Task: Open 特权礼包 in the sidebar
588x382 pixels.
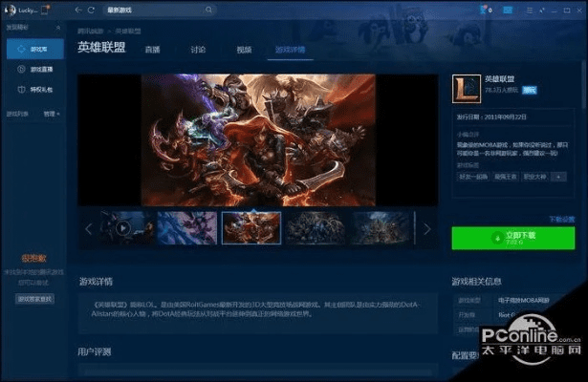Action: pos(34,90)
